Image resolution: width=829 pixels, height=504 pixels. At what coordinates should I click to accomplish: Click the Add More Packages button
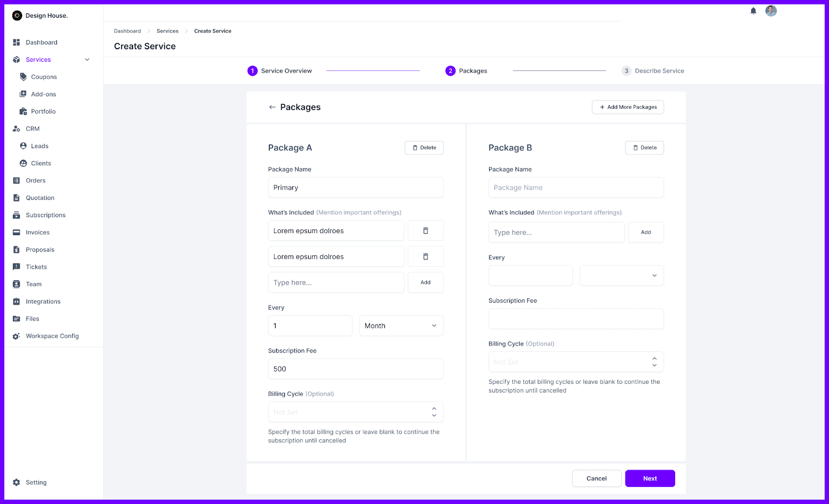[x=627, y=107]
